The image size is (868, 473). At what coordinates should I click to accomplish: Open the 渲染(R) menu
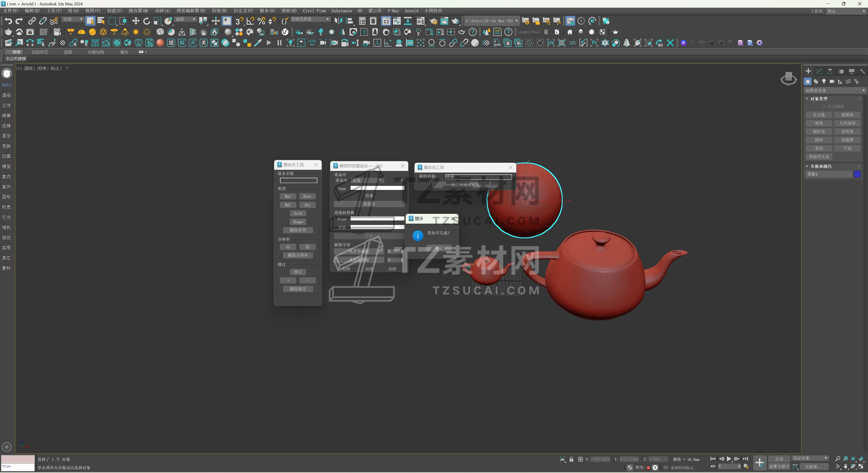(x=219, y=11)
